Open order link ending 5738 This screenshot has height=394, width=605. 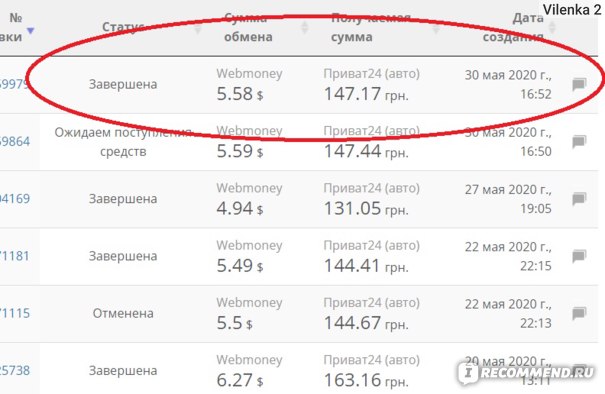pos(15,370)
